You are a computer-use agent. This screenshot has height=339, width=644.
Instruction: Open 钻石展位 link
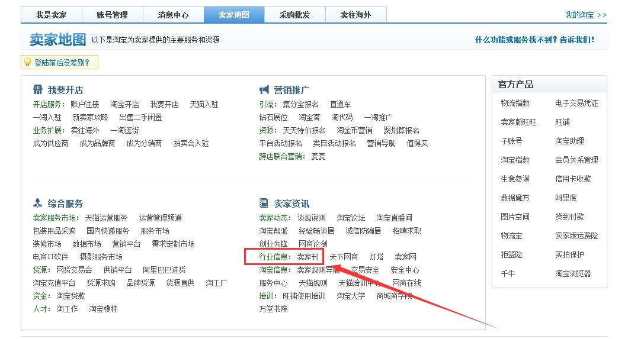click(273, 117)
